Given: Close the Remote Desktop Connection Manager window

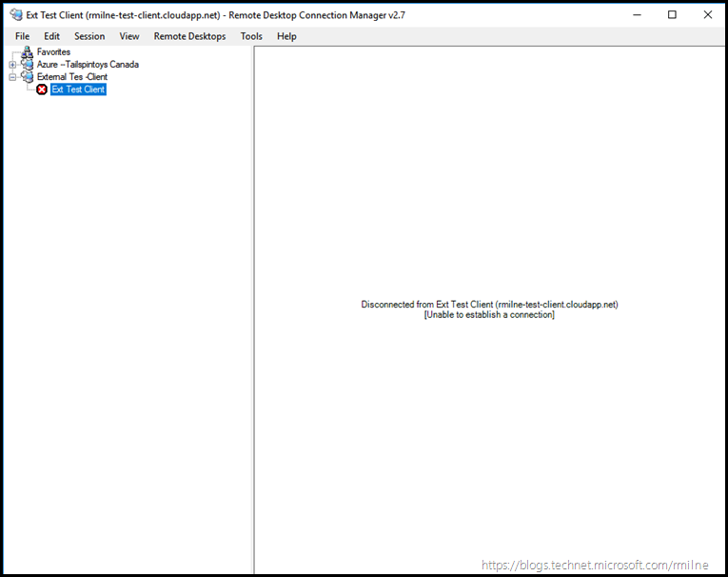Looking at the screenshot, I should [708, 15].
